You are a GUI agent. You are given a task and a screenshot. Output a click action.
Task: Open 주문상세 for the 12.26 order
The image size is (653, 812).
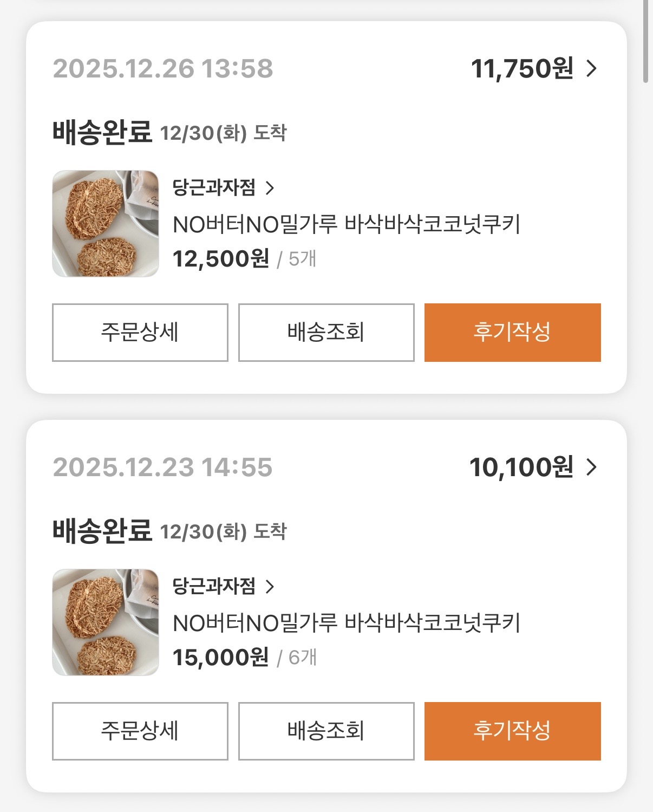tap(140, 333)
